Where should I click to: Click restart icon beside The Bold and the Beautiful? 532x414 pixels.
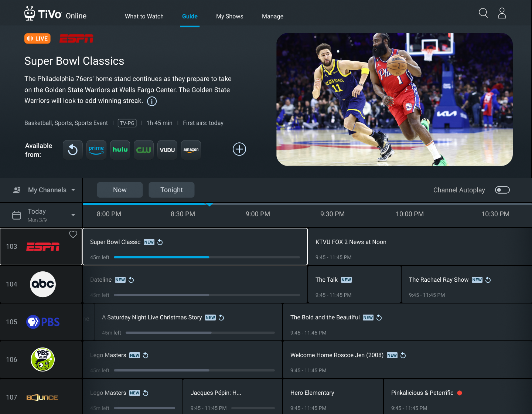tap(379, 318)
